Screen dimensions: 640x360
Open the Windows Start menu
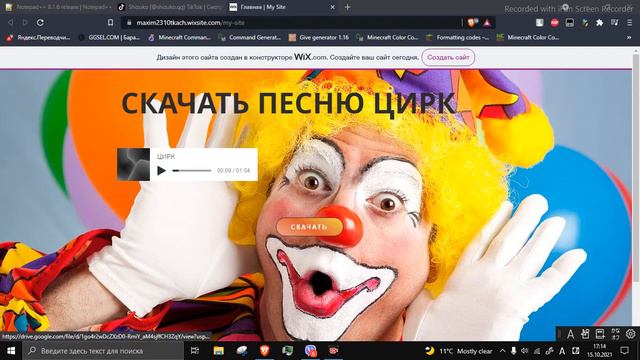pos(11,351)
